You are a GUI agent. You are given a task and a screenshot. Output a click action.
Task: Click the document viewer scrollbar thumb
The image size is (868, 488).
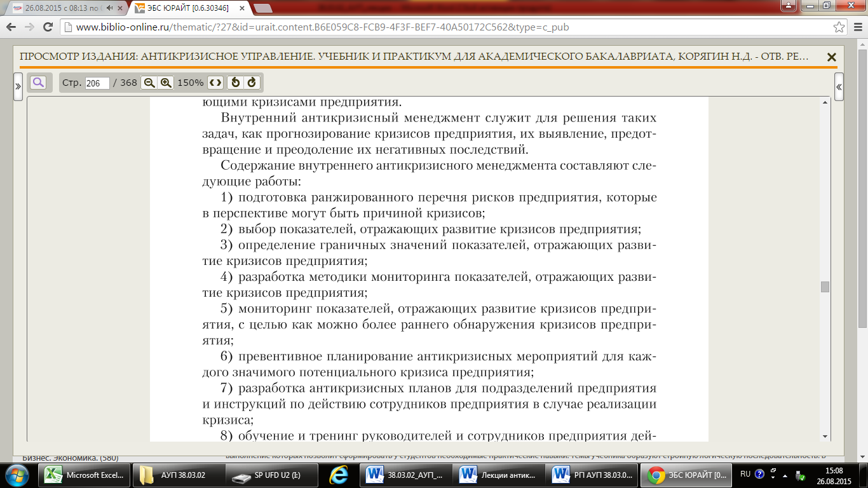(825, 287)
